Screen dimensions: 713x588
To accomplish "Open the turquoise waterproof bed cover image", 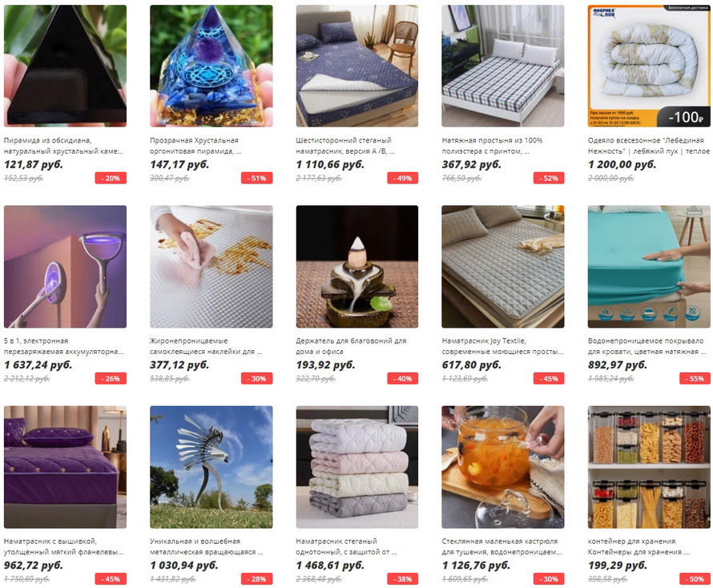I will (649, 267).
